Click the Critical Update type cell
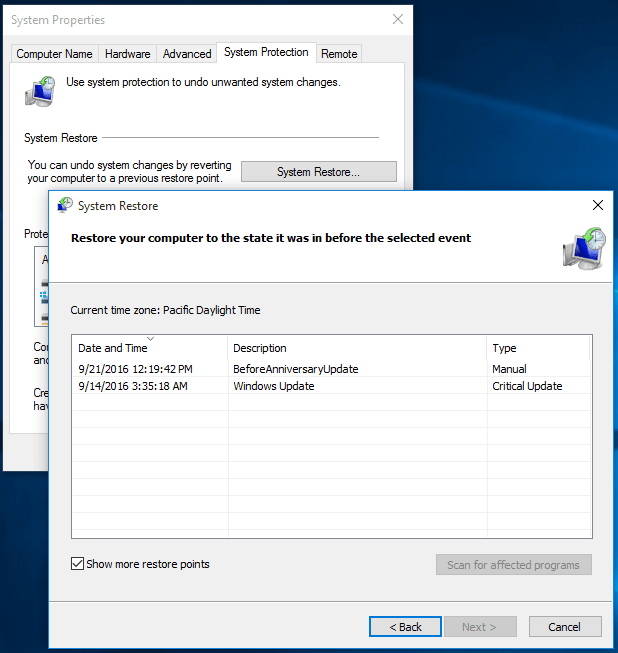618x653 pixels. point(527,386)
